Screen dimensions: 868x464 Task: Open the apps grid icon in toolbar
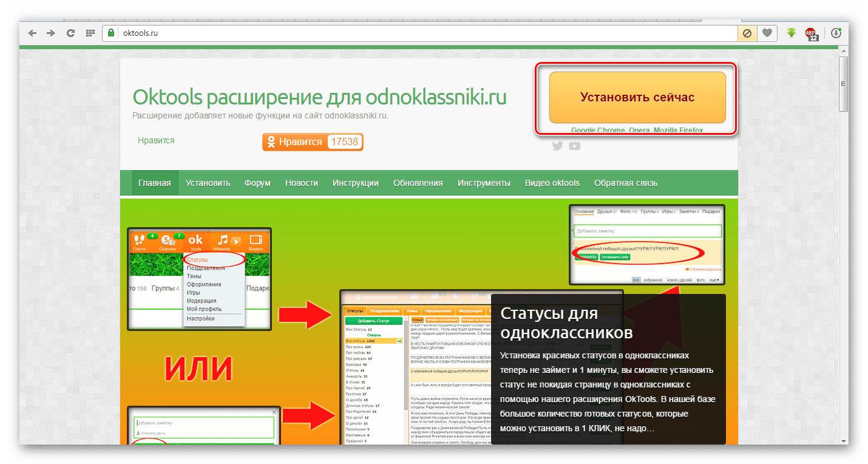pyautogui.click(x=90, y=33)
